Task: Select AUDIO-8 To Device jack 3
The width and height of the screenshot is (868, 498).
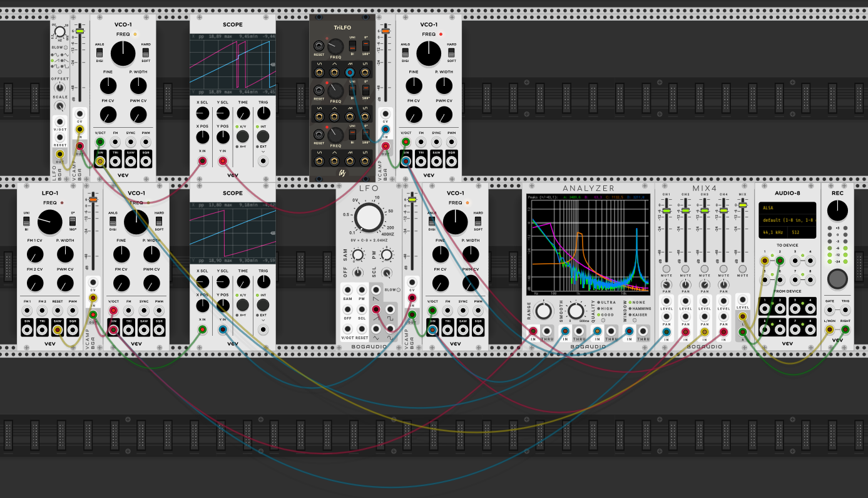Action: 795,260
